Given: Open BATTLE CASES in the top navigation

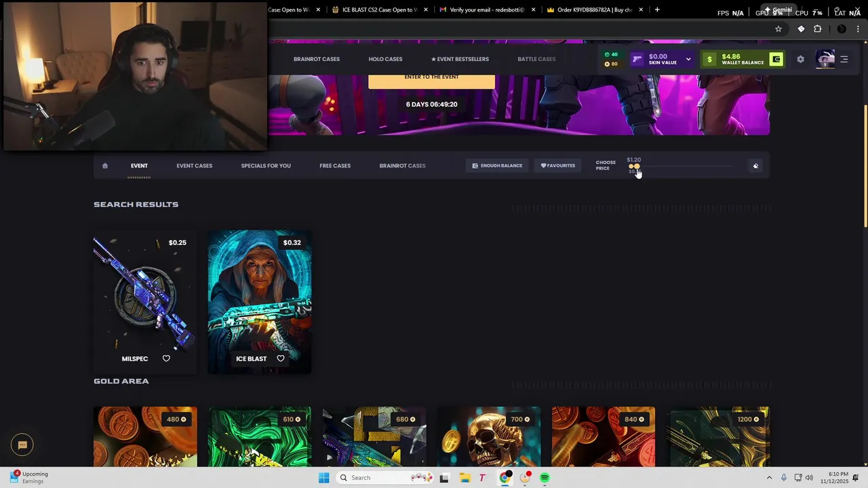Looking at the screenshot, I should coord(536,59).
